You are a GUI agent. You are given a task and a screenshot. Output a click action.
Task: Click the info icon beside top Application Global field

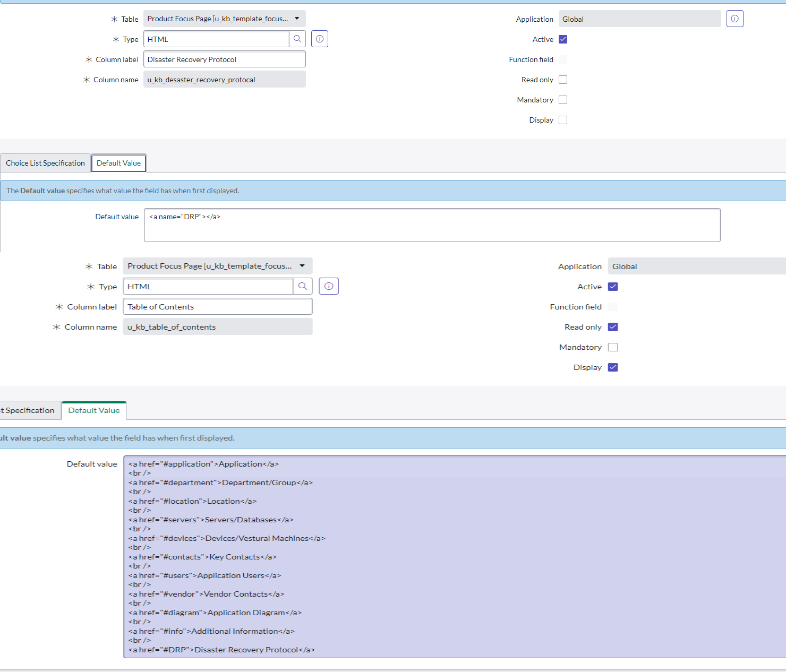click(x=734, y=19)
